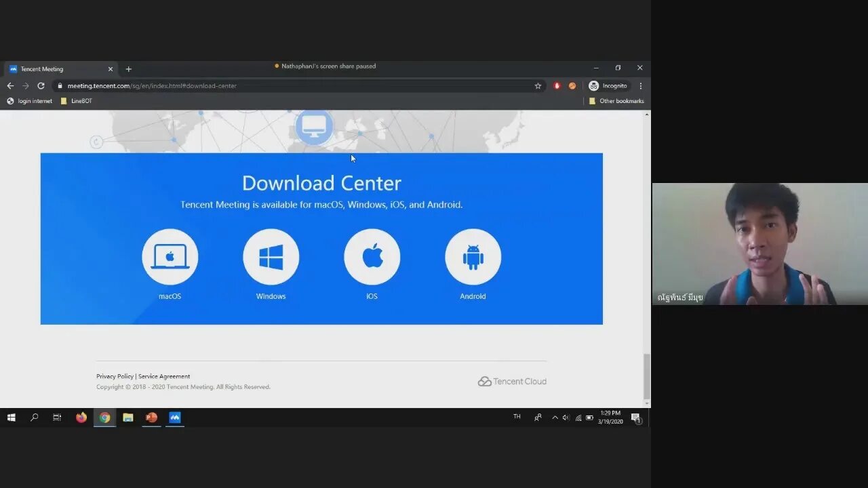Screen dimensions: 868x488
Task: Click the TH language indicator
Action: pyautogui.click(x=517, y=417)
